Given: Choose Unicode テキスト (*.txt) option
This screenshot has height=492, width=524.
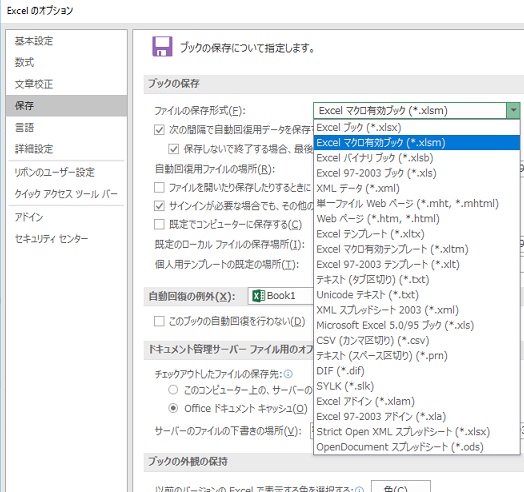Looking at the screenshot, I should pyautogui.click(x=417, y=295).
